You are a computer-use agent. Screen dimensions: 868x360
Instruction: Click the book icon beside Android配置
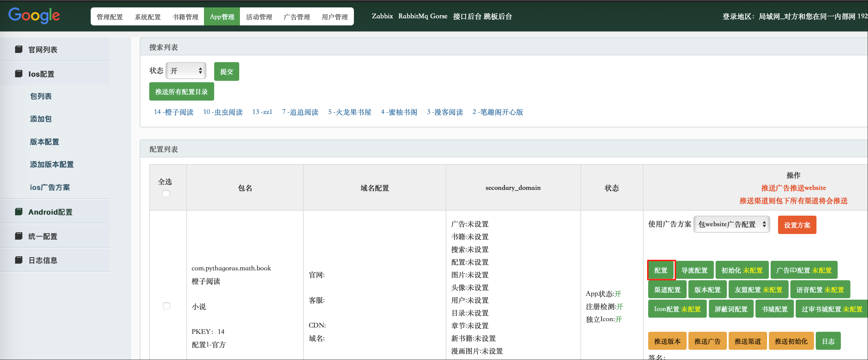point(19,212)
